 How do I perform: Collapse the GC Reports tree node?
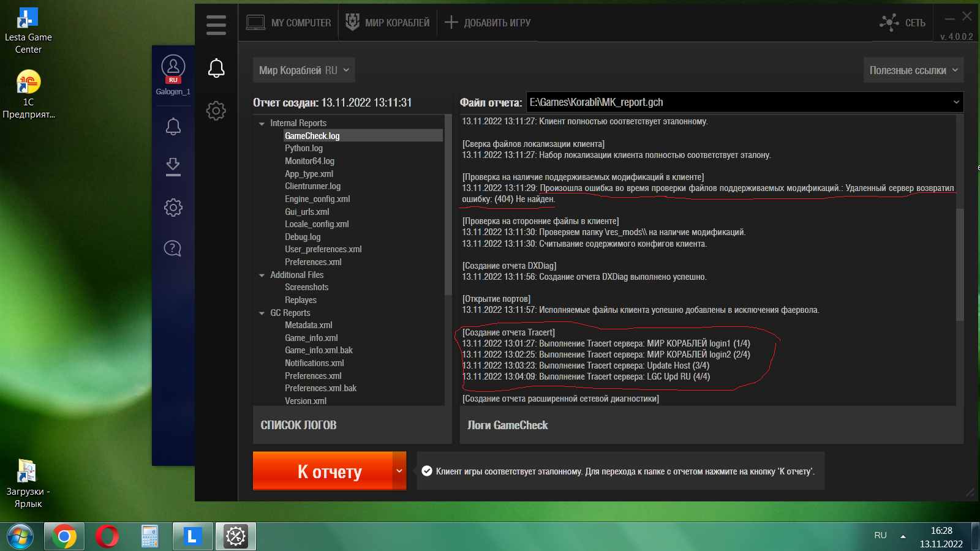pyautogui.click(x=262, y=313)
